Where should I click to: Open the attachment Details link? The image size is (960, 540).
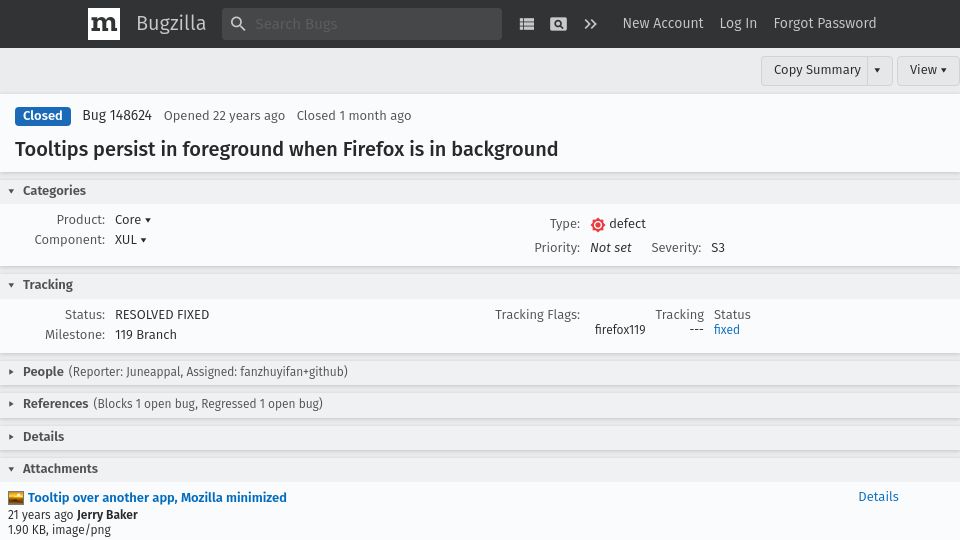878,497
